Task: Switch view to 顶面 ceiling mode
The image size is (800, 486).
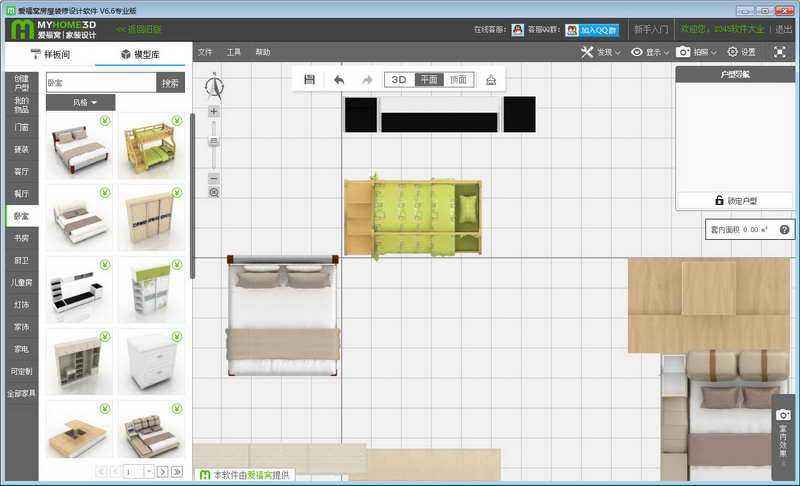Action: (x=459, y=80)
